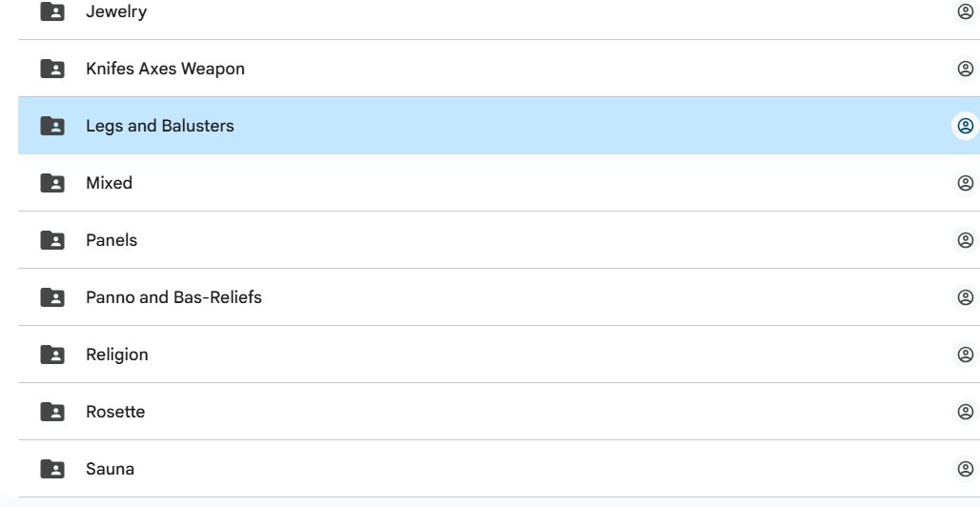
Task: Click the owner avatar on Sauna row
Action: pyautogui.click(x=965, y=469)
